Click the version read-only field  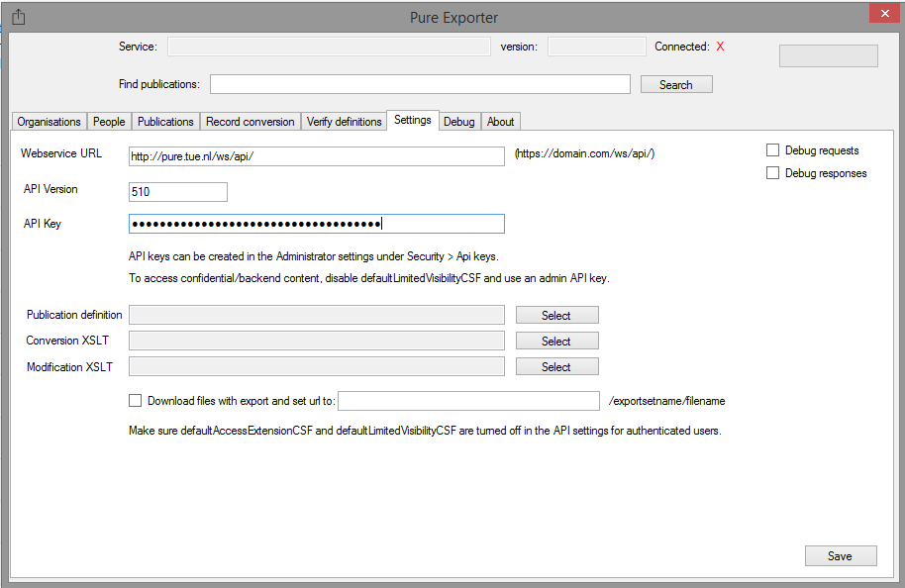597,47
